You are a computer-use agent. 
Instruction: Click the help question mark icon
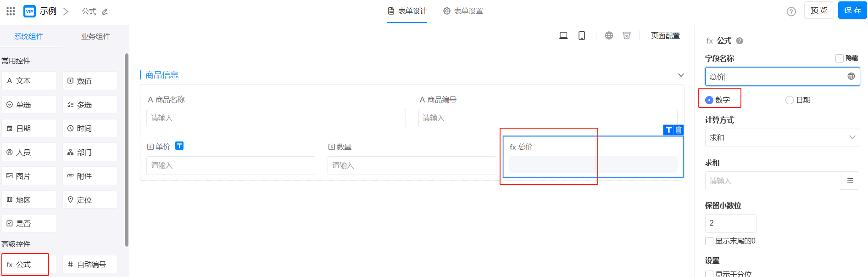(791, 11)
